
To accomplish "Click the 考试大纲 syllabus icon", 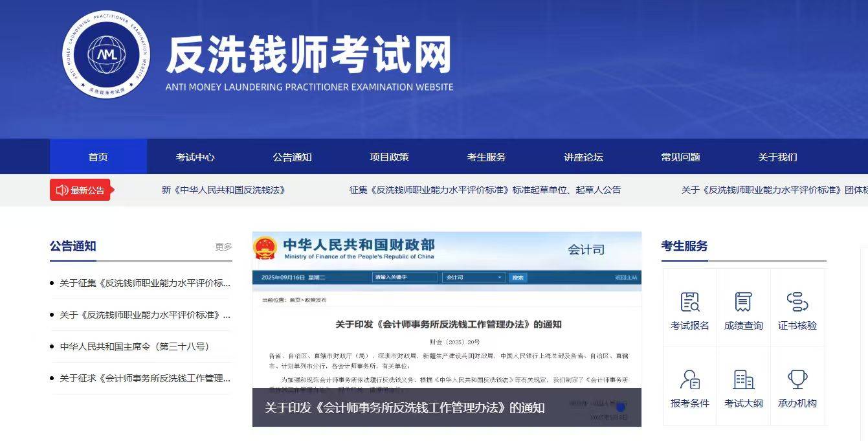I will click(x=743, y=380).
